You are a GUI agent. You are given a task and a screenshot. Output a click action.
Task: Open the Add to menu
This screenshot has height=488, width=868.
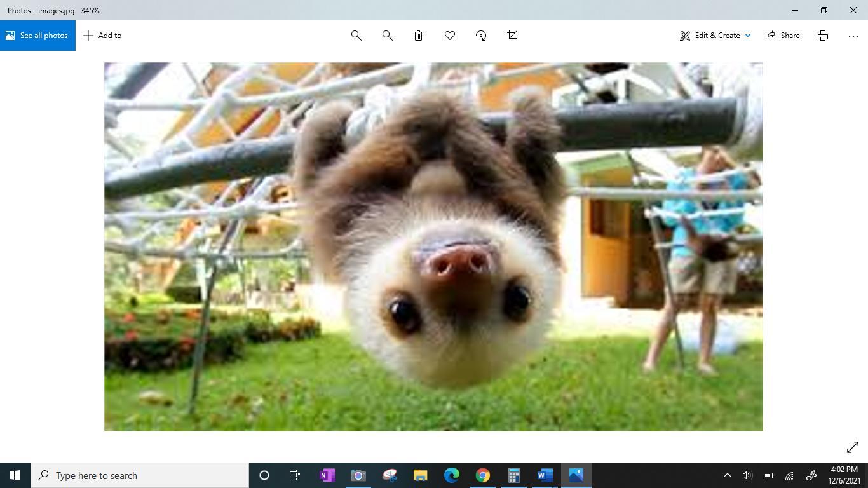(x=102, y=36)
